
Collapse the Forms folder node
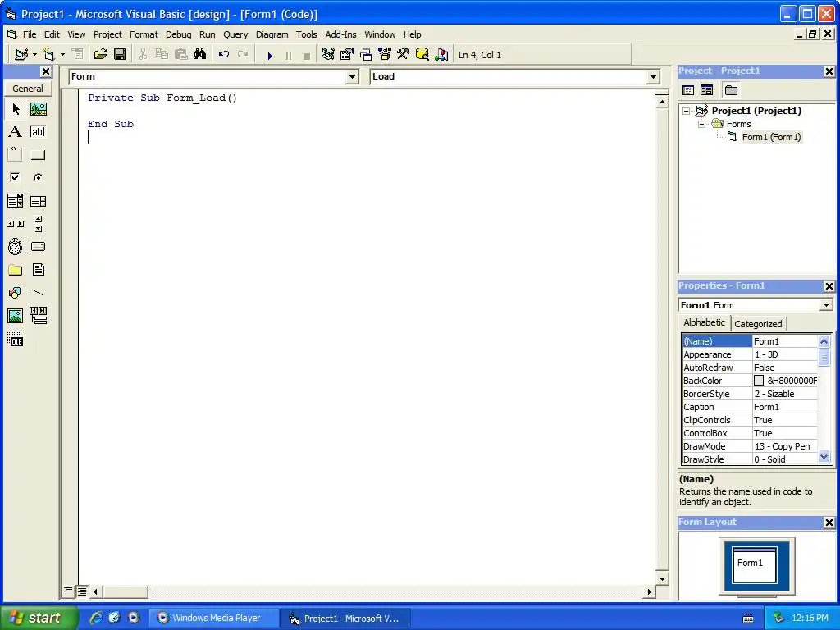pyautogui.click(x=701, y=125)
